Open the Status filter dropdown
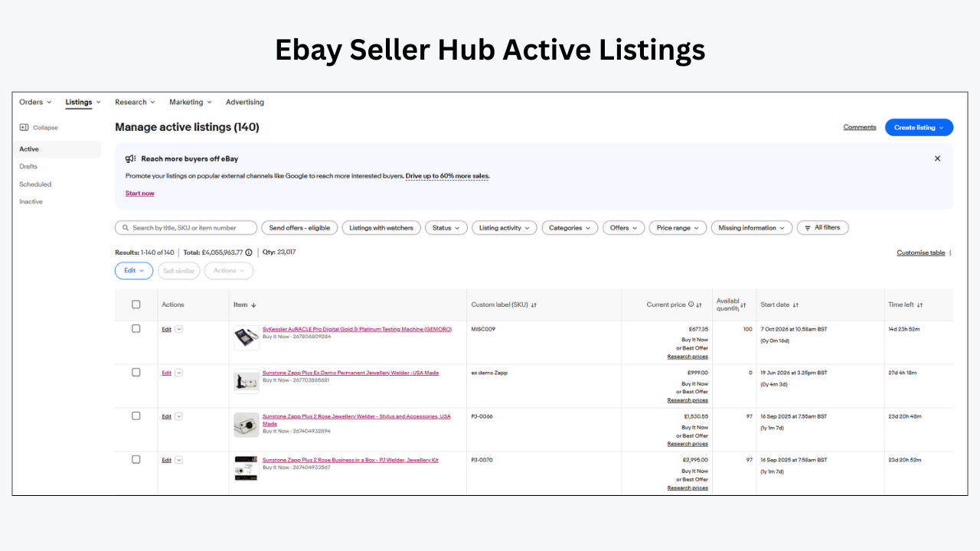The image size is (980, 551). tap(446, 228)
